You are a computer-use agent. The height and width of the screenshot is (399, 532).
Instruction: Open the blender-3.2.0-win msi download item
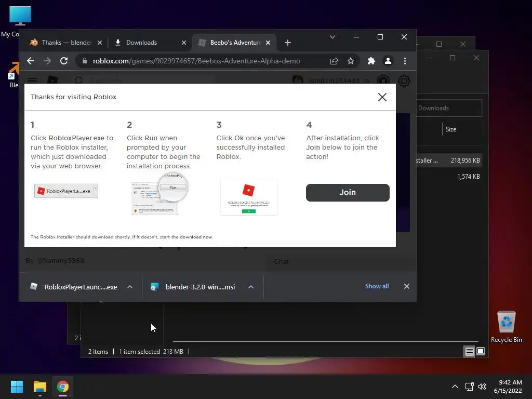[193, 287]
